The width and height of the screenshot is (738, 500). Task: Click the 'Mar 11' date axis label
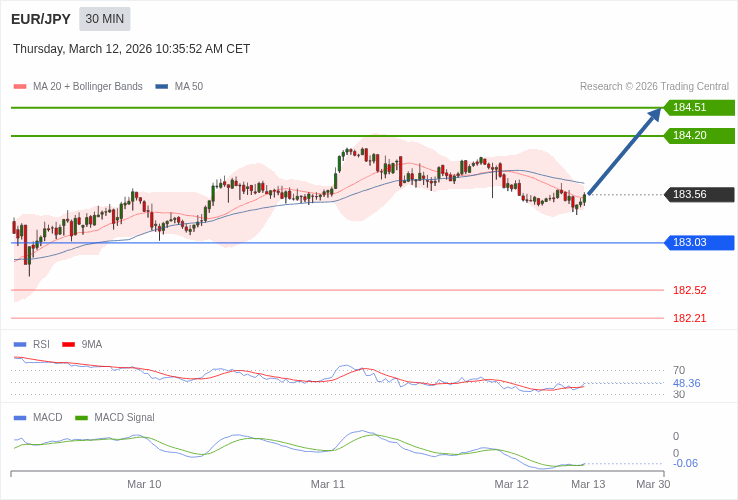[x=328, y=484]
